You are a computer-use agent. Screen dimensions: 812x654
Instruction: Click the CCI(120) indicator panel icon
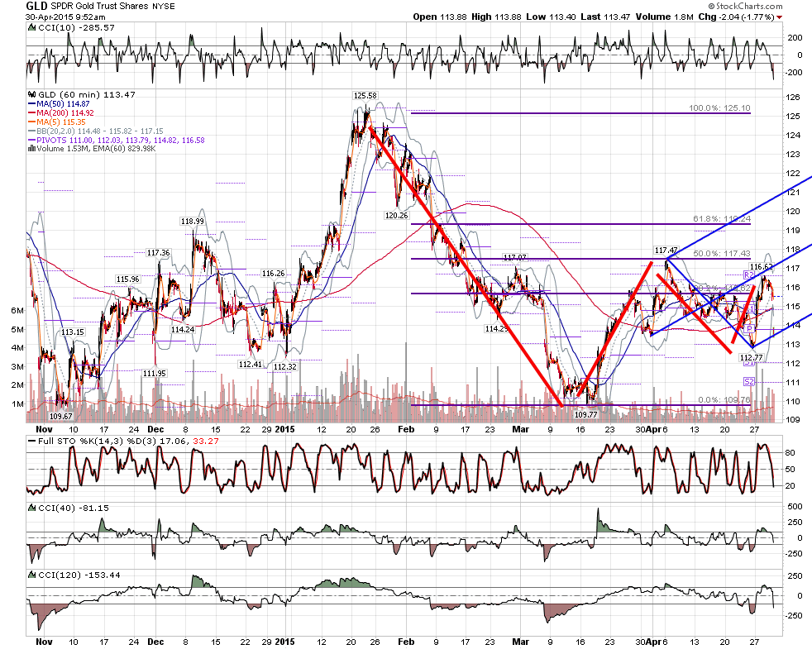click(x=32, y=575)
